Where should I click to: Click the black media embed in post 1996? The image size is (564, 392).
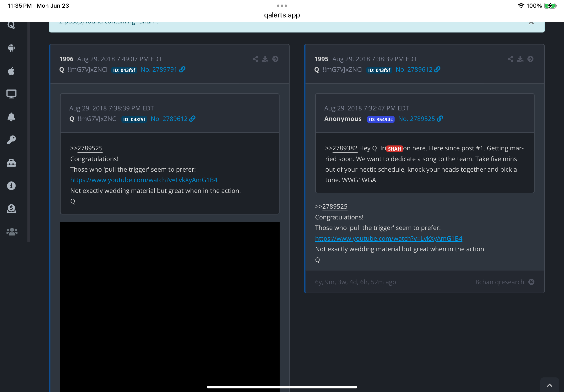pos(170,307)
